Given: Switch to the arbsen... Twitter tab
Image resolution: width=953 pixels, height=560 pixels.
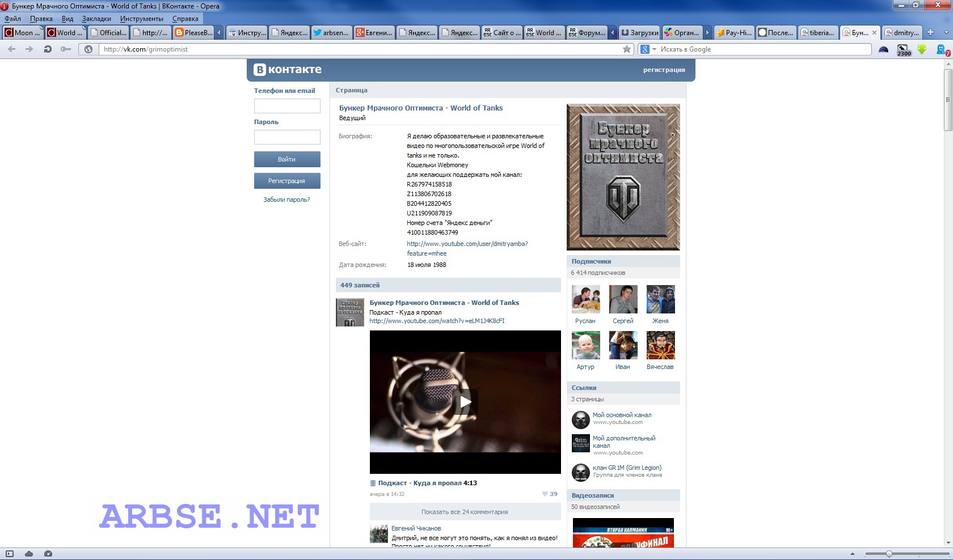Looking at the screenshot, I should tap(331, 32).
